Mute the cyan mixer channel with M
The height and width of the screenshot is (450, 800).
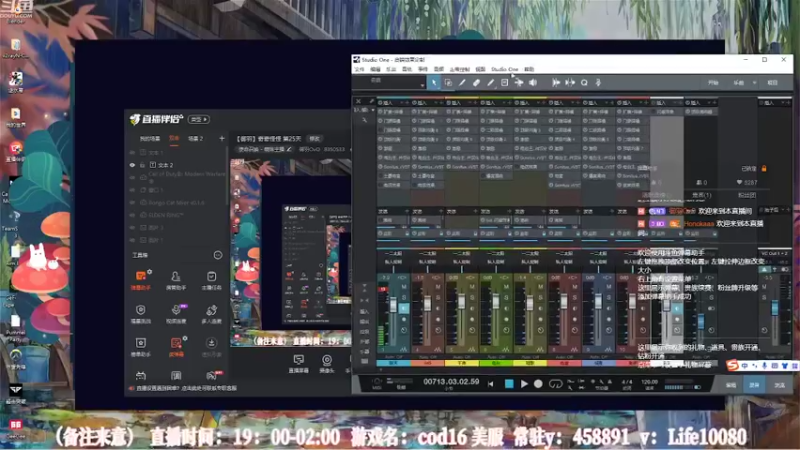point(404,287)
